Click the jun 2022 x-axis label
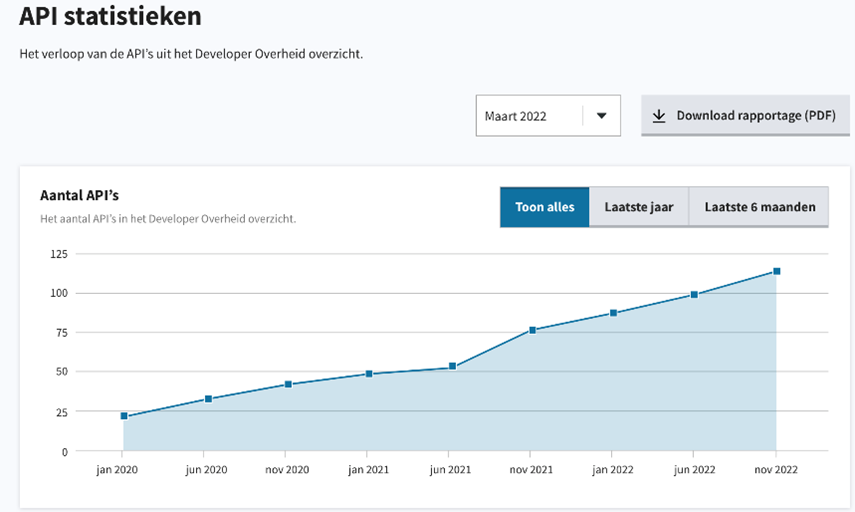Screen dimensions: 855x512 [x=694, y=469]
